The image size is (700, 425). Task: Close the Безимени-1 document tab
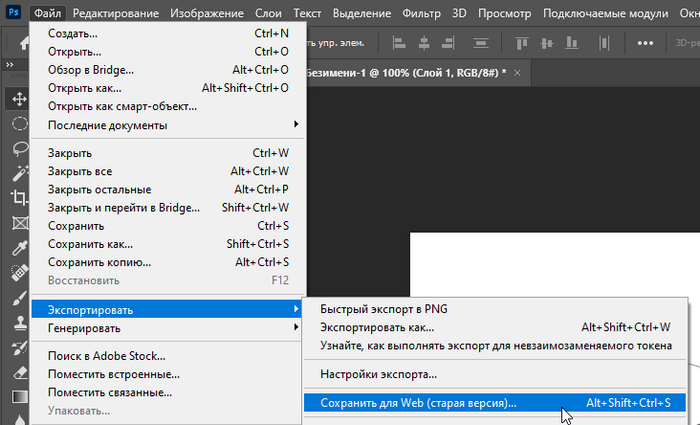(x=517, y=73)
